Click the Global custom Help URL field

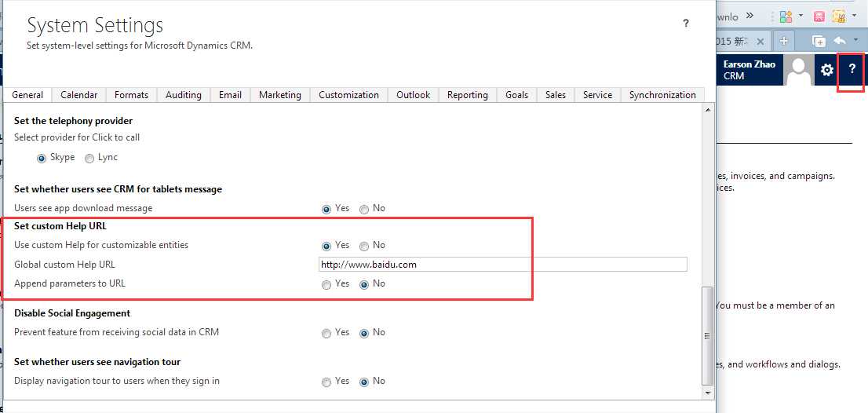tap(503, 264)
